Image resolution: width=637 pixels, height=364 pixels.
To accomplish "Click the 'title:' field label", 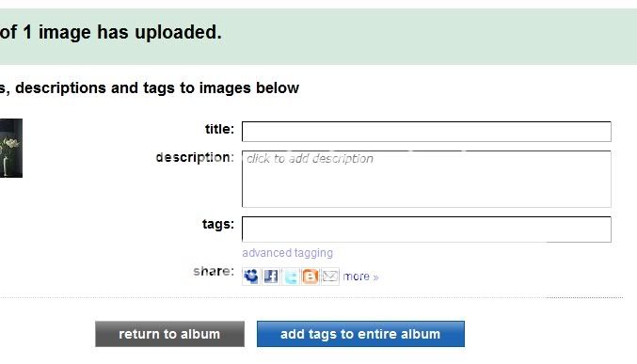I will click(x=219, y=129).
